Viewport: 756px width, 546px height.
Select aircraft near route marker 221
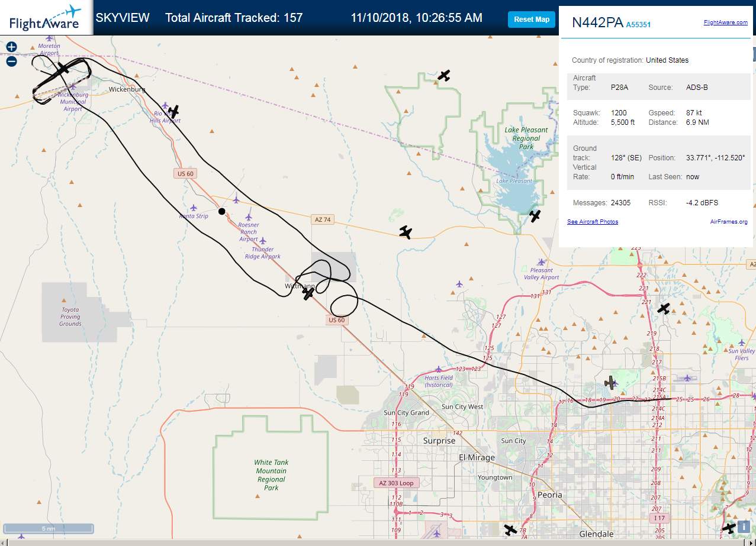(664, 308)
